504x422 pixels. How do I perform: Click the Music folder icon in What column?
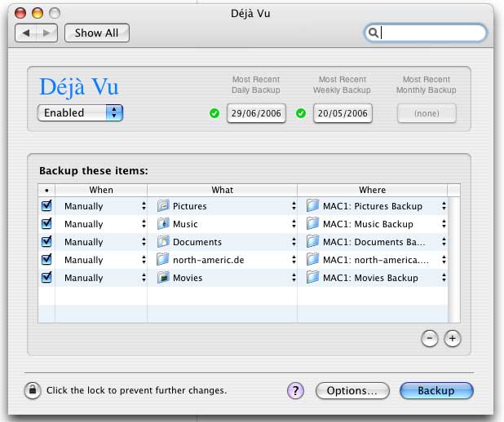coord(162,224)
